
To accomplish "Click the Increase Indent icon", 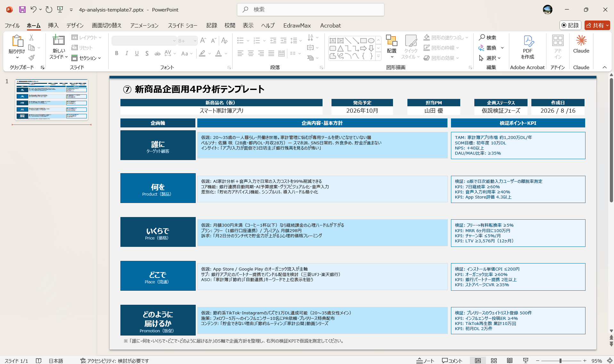I will (x=283, y=41).
